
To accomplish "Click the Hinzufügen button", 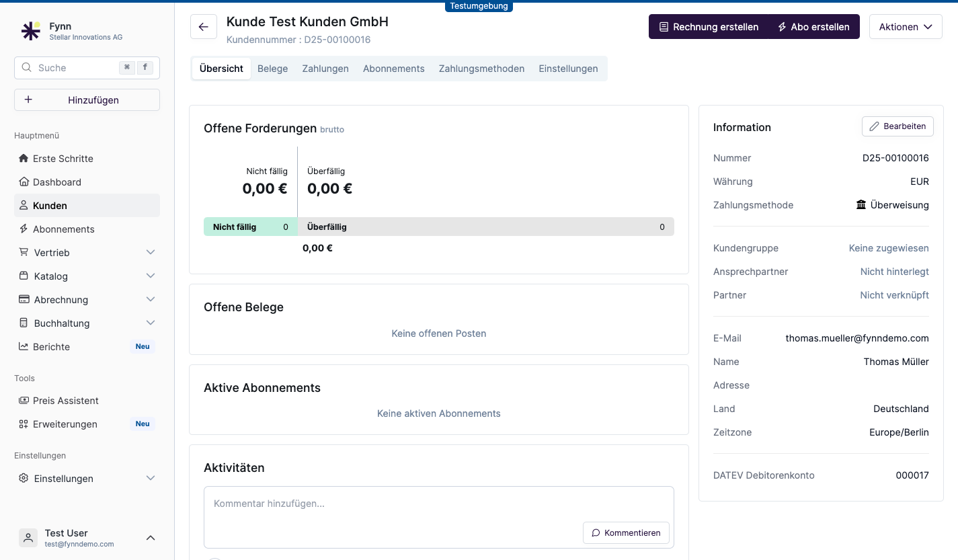I will coord(87,99).
